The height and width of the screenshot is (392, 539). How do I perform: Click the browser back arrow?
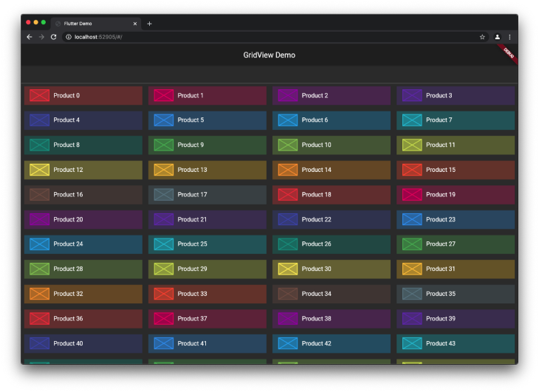[x=30, y=37]
